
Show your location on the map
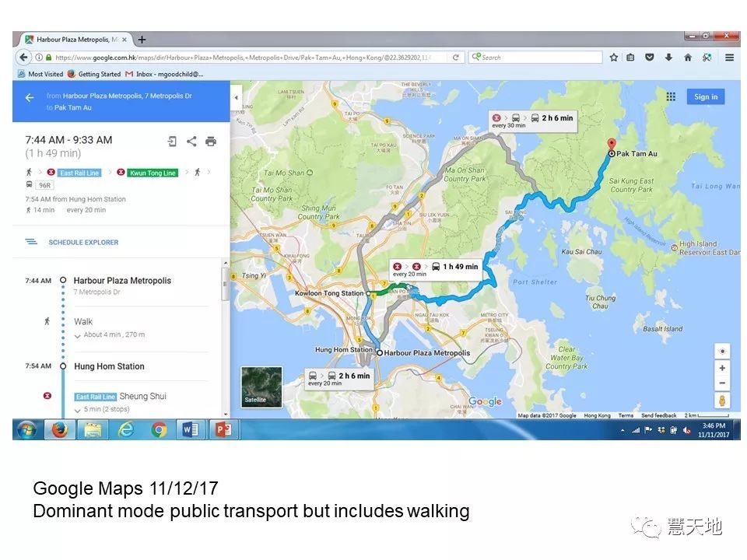coord(722,351)
